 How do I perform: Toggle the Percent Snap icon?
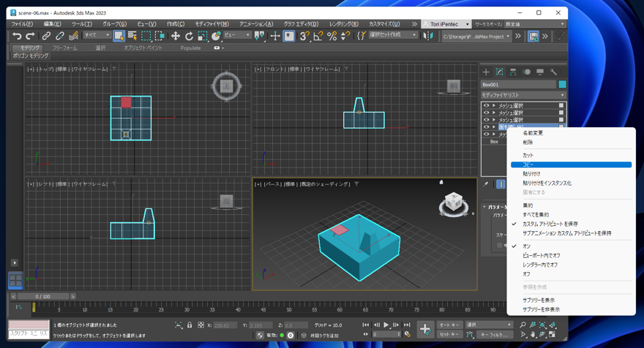(x=332, y=36)
